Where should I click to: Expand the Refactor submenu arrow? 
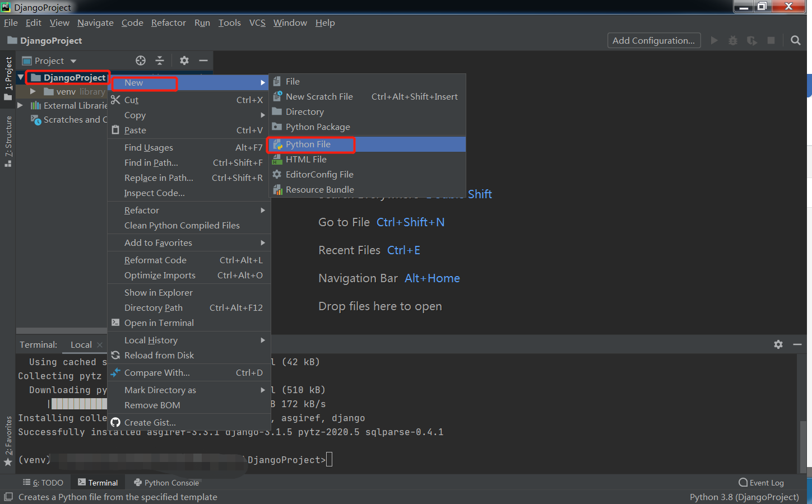click(263, 210)
